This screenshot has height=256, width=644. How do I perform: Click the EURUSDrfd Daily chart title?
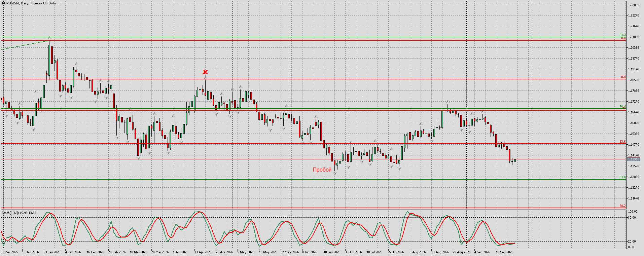pyautogui.click(x=29, y=3)
